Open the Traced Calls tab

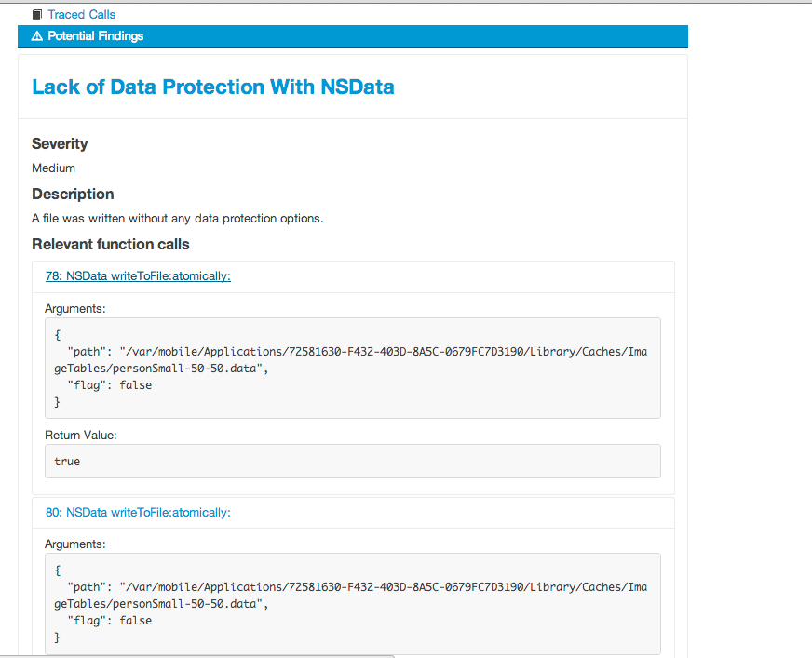click(x=81, y=15)
